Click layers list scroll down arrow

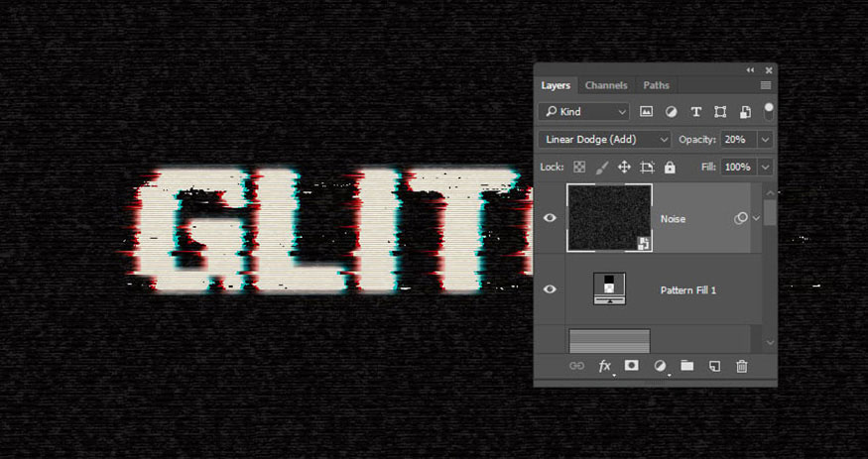pos(770,343)
